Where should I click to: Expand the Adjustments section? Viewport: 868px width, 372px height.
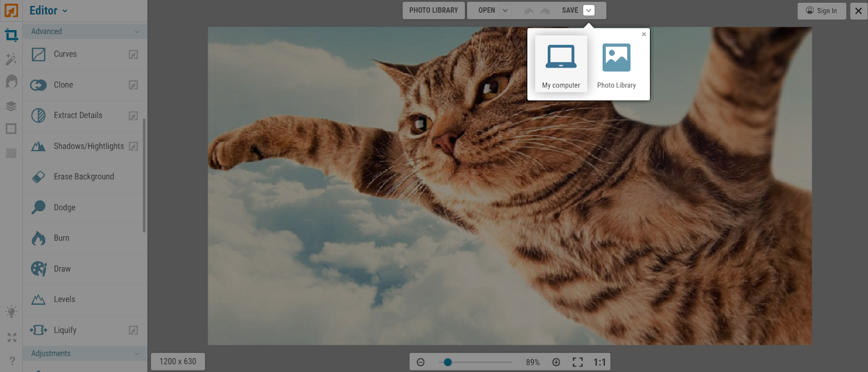(x=137, y=354)
